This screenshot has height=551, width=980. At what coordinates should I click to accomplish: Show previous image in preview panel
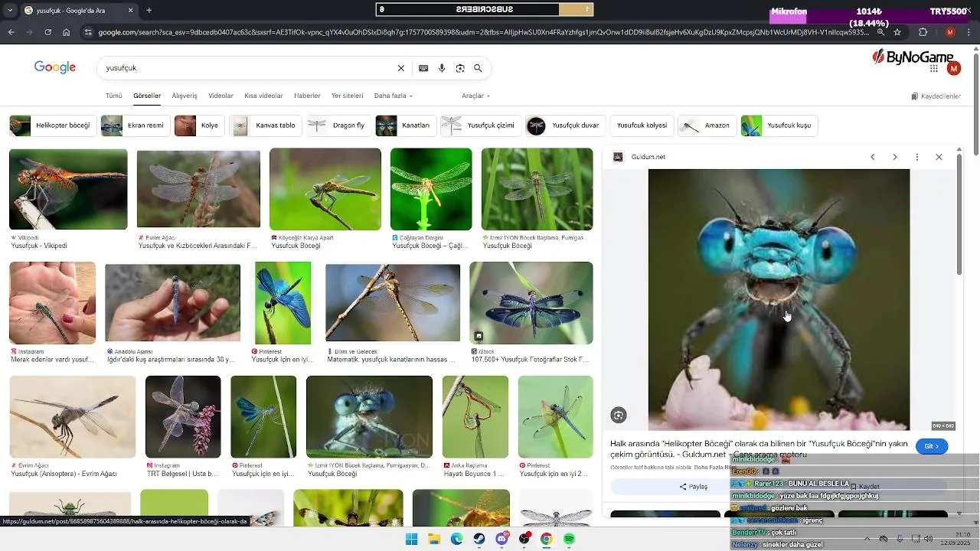(872, 157)
